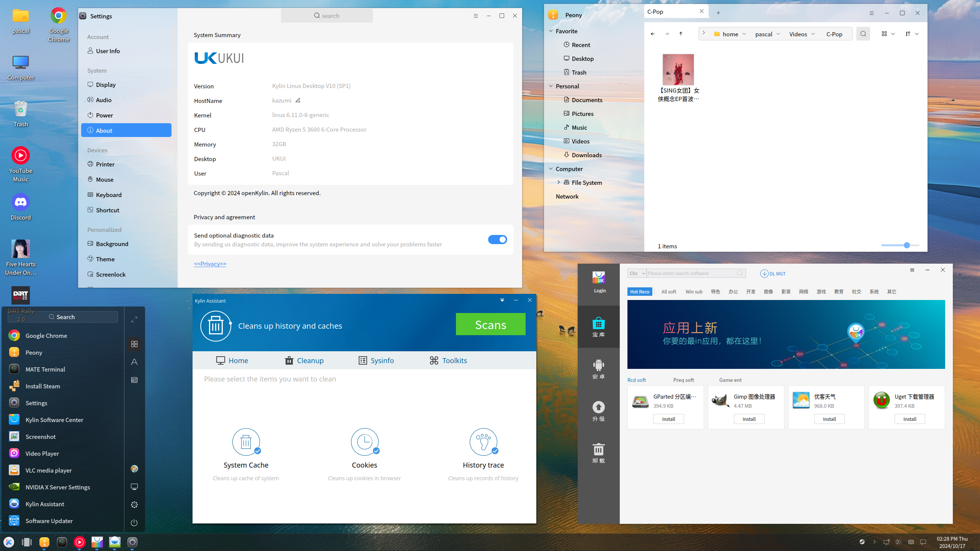Disable Send optional diagnostic data switch
The height and width of the screenshot is (551, 980).
tap(497, 240)
